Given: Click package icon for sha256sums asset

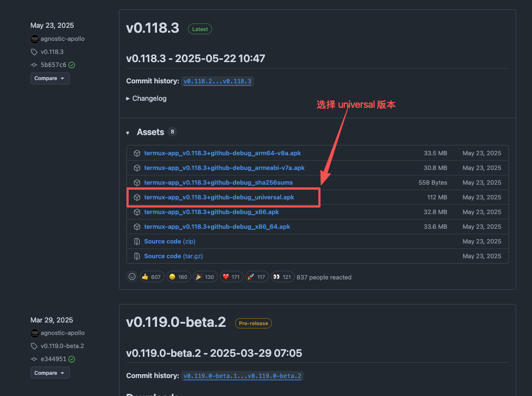Looking at the screenshot, I should pyautogui.click(x=137, y=182).
